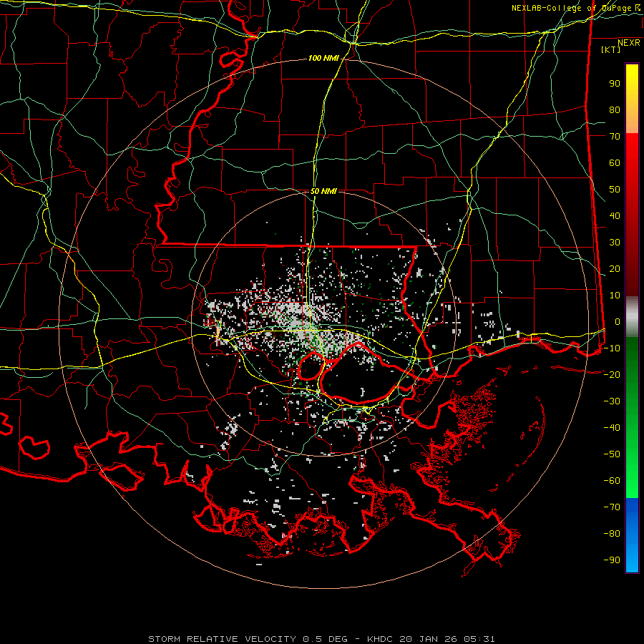Click the 70 value on the velocity scale
Viewport: 644px width, 644px height.
[x=615, y=137]
